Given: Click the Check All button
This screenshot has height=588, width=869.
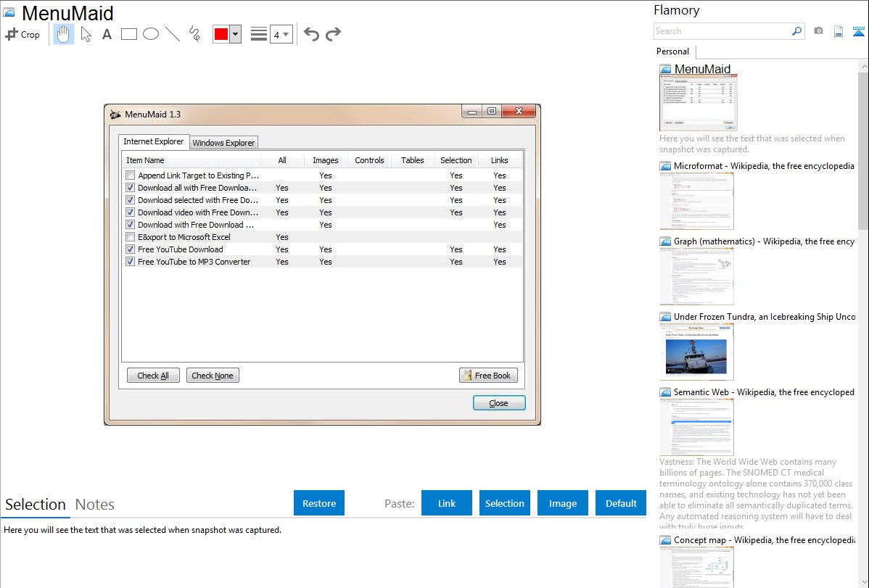Looking at the screenshot, I should (153, 375).
